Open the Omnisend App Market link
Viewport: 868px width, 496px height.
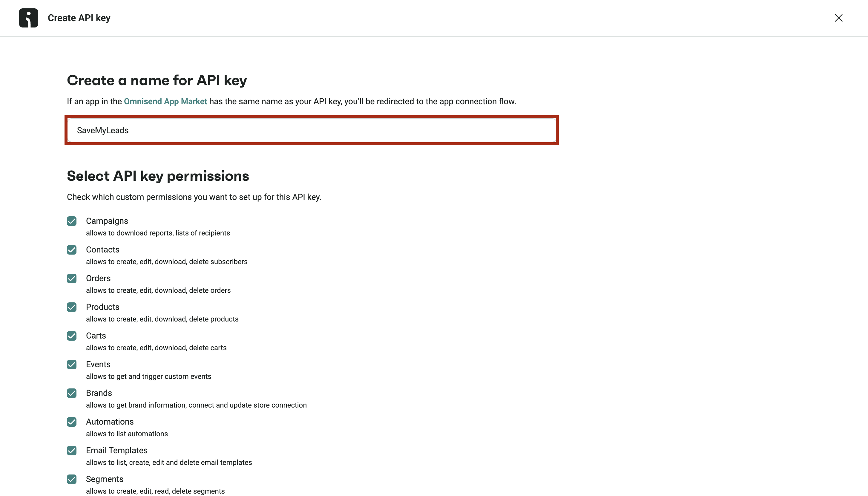click(x=165, y=102)
